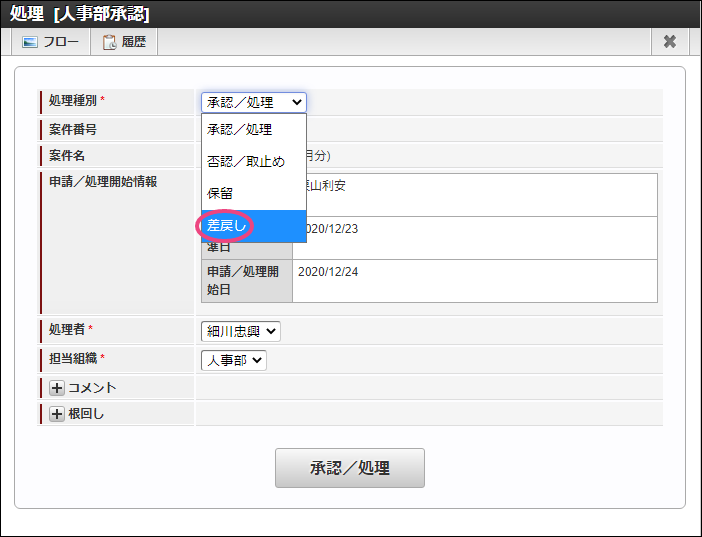The width and height of the screenshot is (702, 537).
Task: Select 否認／取止め option in the list
Action: [246, 161]
